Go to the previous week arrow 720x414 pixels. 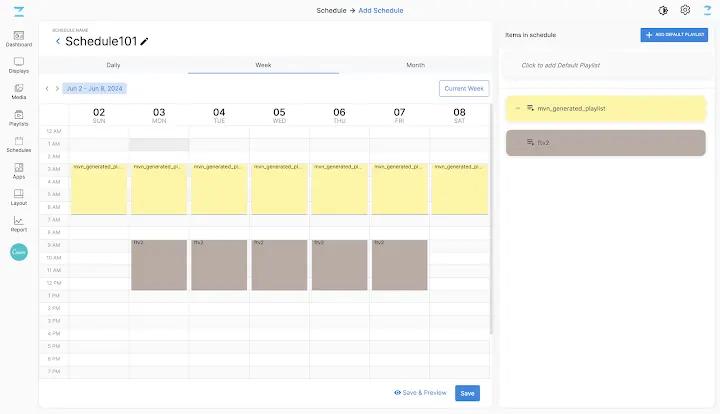click(47, 89)
